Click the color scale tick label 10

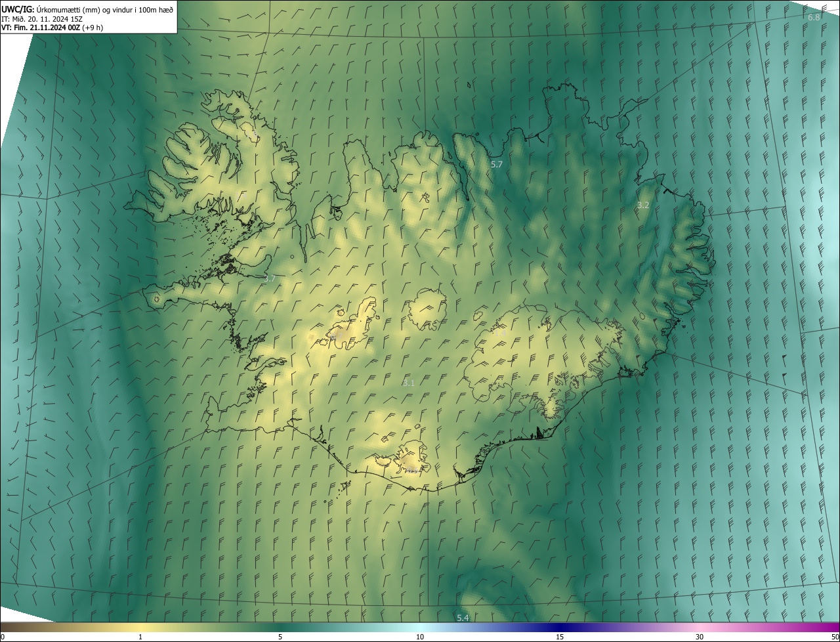point(420,637)
